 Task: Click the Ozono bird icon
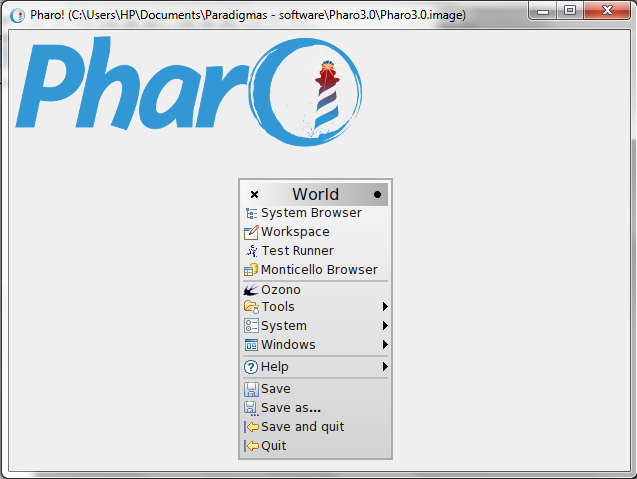click(251, 290)
